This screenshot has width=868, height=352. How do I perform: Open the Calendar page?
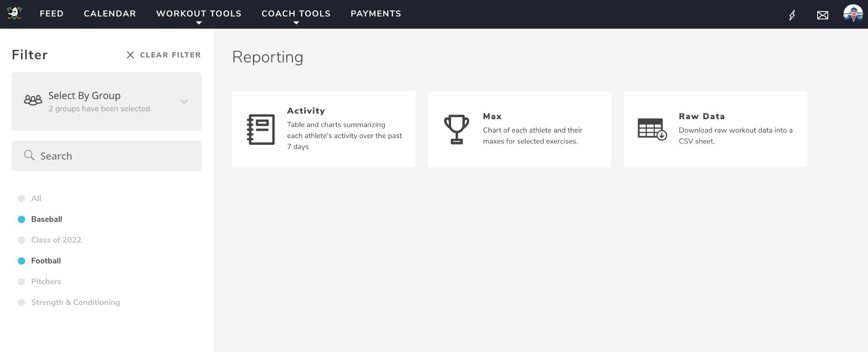tap(110, 14)
